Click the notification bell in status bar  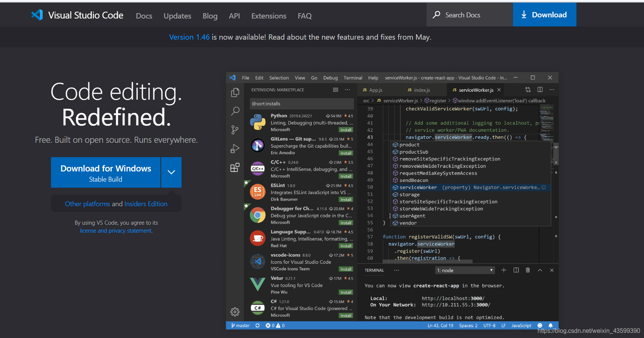550,326
